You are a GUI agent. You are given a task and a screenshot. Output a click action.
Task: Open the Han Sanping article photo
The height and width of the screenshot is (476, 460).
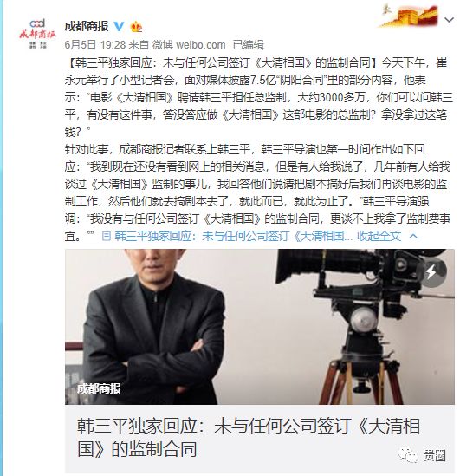260,327
